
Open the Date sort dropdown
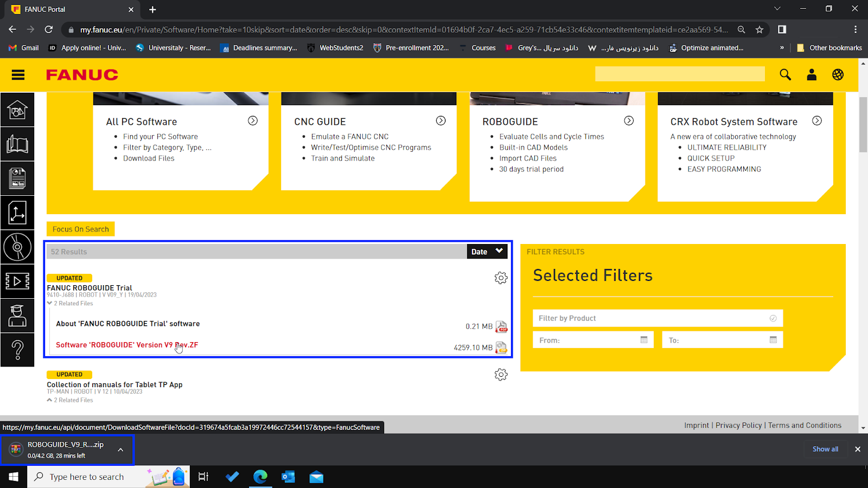[x=487, y=251]
